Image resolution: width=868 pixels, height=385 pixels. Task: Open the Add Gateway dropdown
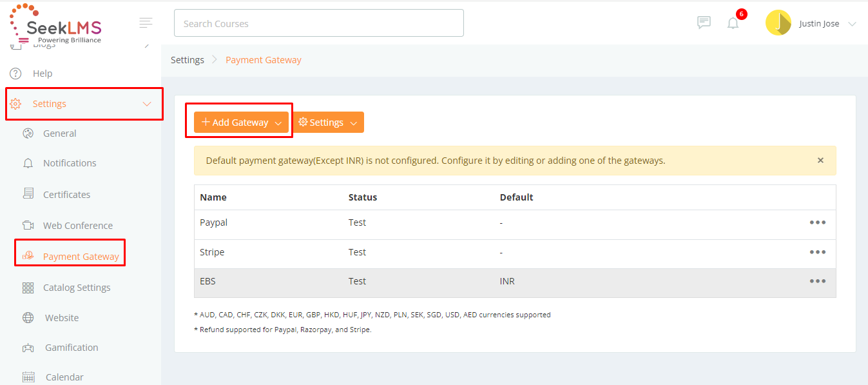pyautogui.click(x=241, y=123)
